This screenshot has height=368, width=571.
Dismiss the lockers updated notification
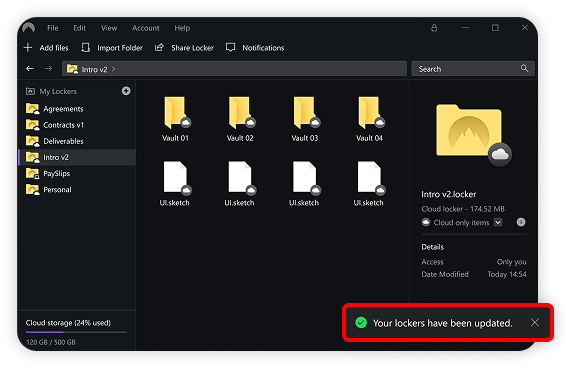535,323
